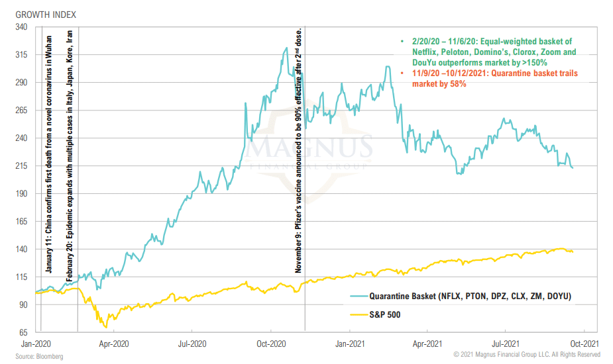
Task: Click the Apr-2021 x-axis label
Action: click(x=427, y=343)
